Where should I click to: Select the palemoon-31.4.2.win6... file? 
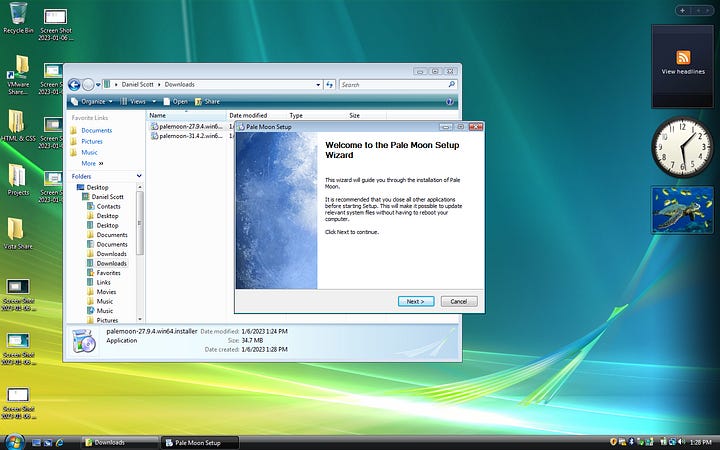[187, 136]
